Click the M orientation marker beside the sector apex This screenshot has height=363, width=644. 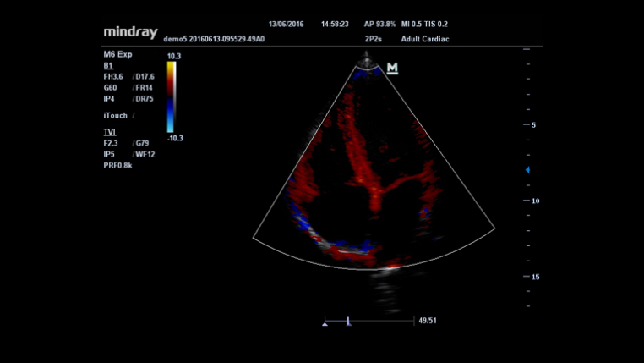[392, 69]
